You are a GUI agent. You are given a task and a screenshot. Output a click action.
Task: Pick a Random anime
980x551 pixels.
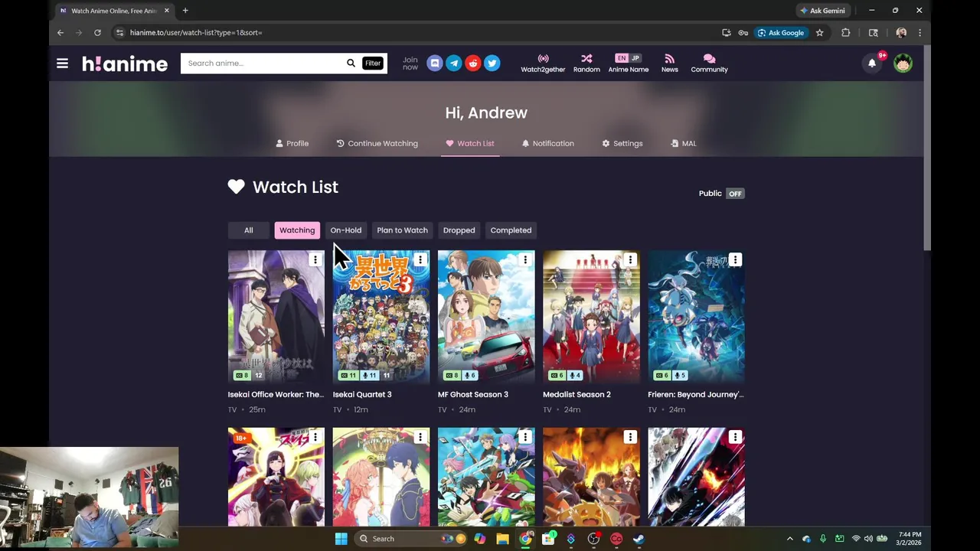pyautogui.click(x=586, y=64)
